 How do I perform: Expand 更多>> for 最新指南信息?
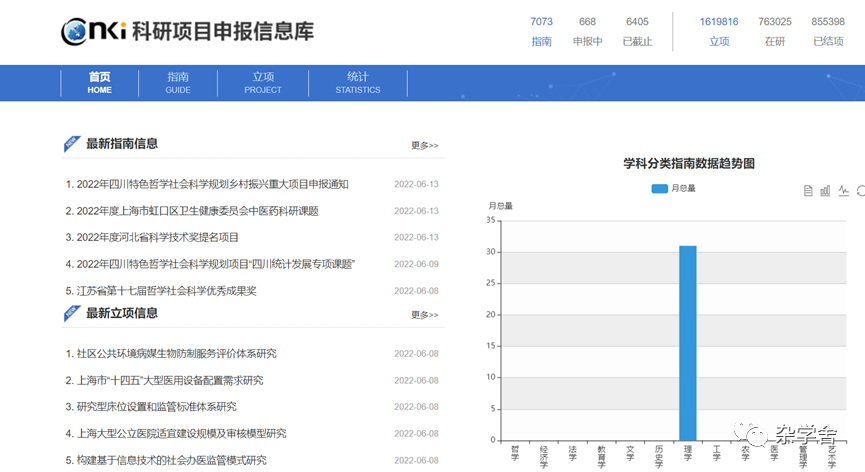click(x=424, y=146)
